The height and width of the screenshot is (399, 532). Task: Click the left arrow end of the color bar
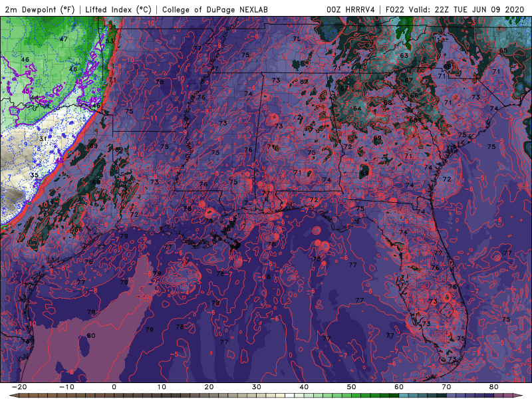tap(13, 396)
